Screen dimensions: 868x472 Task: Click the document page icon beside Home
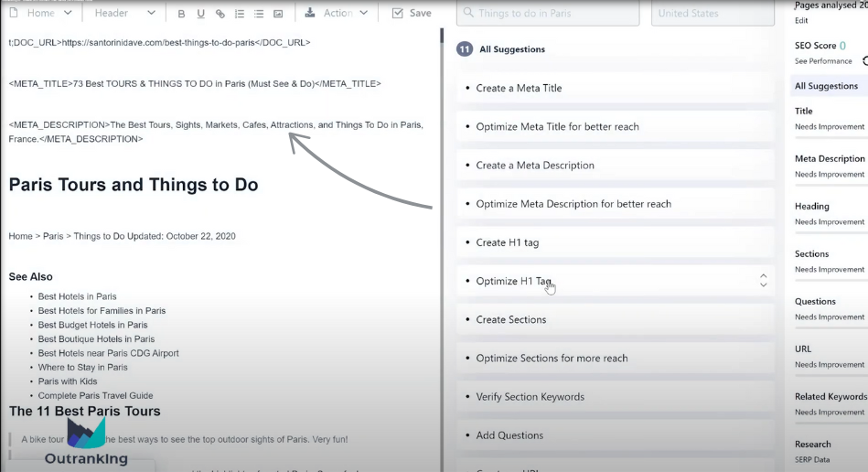coord(14,13)
